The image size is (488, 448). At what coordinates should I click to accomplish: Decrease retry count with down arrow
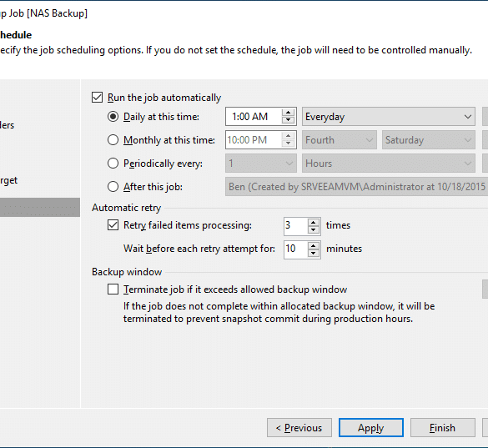click(x=314, y=229)
